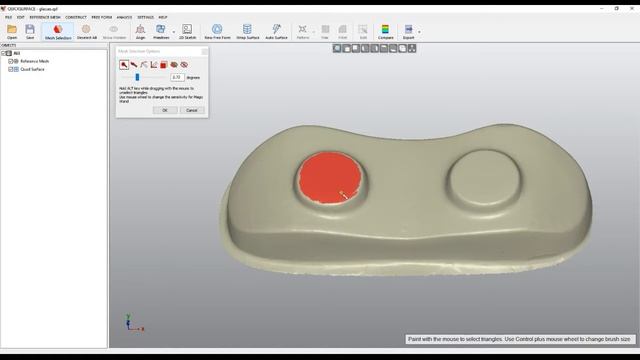Viewport: 640px width, 360px height.
Task: Open the HELP menu
Action: (x=163, y=17)
